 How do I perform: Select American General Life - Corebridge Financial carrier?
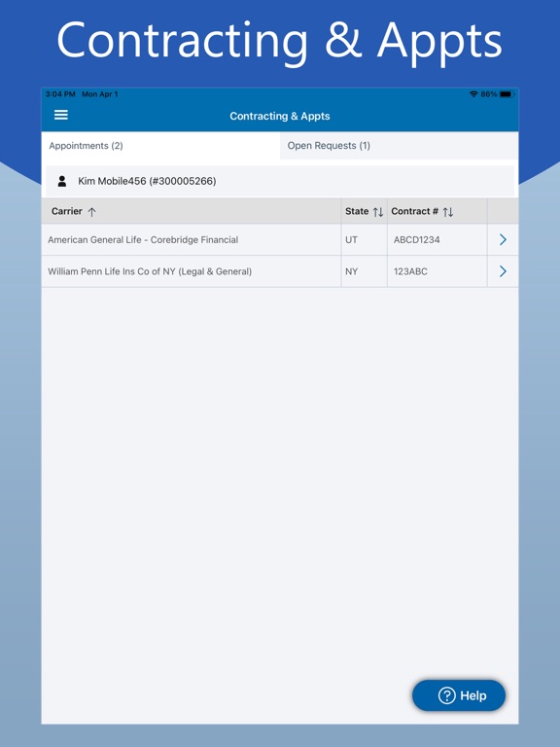coord(143,239)
